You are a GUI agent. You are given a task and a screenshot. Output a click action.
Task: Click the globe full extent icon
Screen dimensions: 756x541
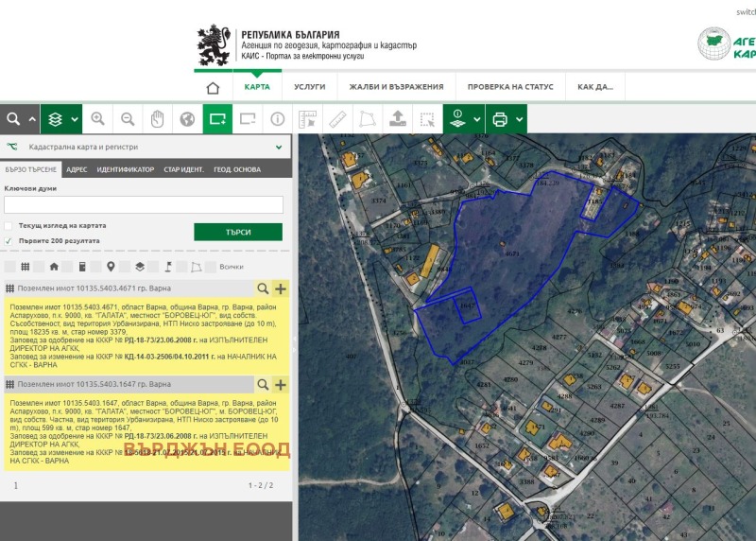click(187, 119)
